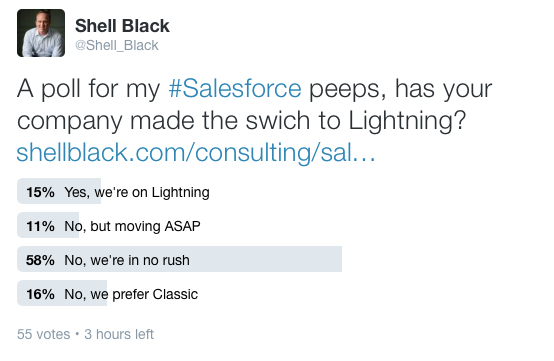Open Shell Black's profile photo
The image size is (554, 361).
pyautogui.click(x=41, y=33)
